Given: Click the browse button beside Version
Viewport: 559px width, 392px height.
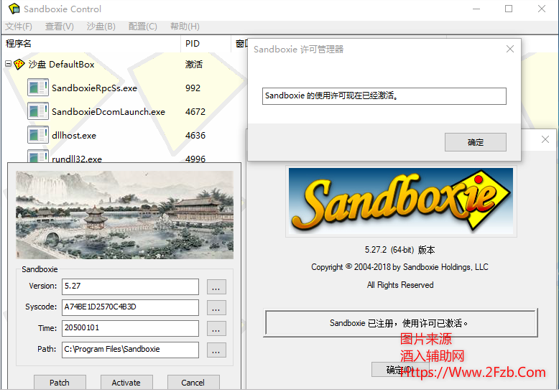Looking at the screenshot, I should 216,287.
